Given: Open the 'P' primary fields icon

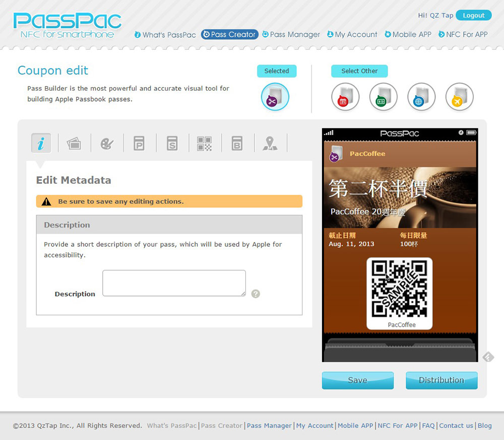Looking at the screenshot, I should 139,143.
